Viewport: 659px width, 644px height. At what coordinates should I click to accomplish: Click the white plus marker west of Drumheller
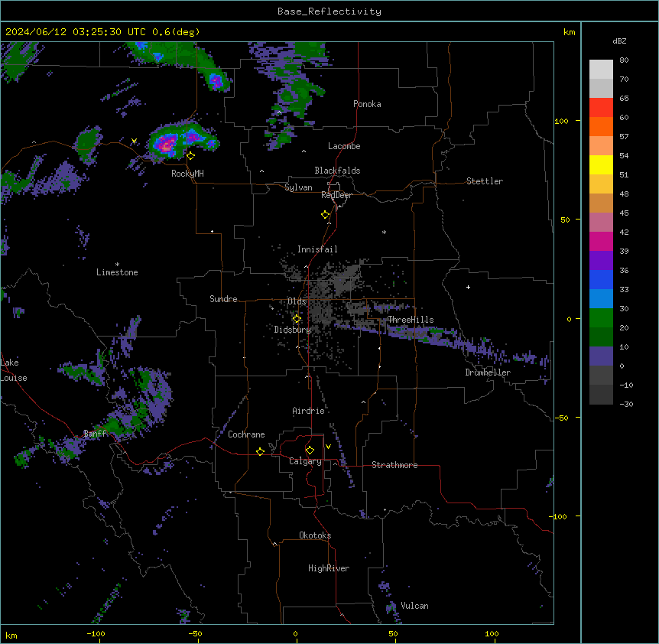pos(468,287)
